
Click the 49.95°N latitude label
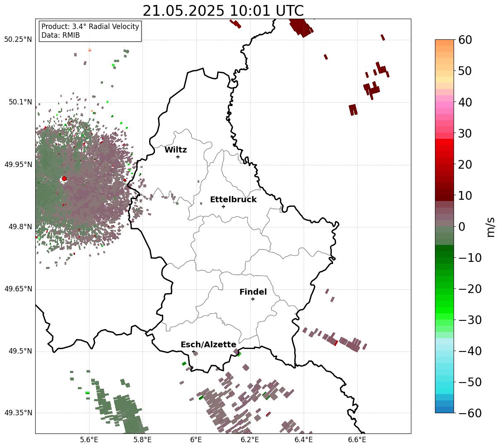click(x=18, y=165)
